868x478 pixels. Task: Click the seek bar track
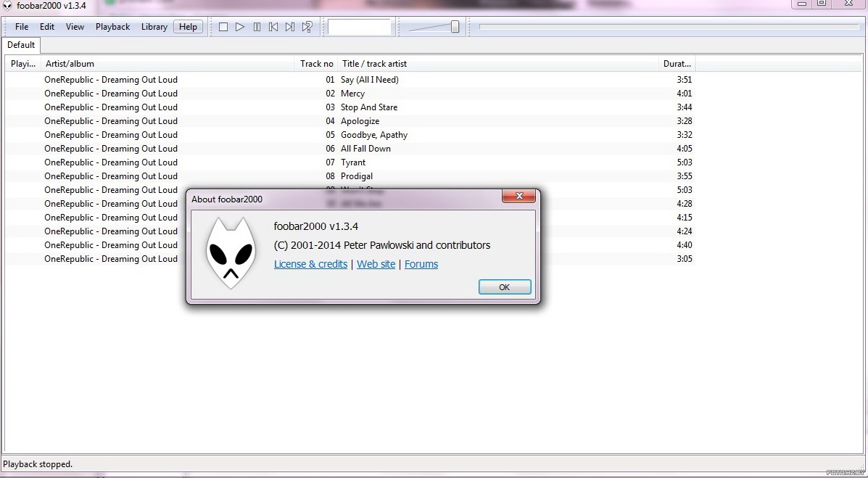[x=669, y=26]
